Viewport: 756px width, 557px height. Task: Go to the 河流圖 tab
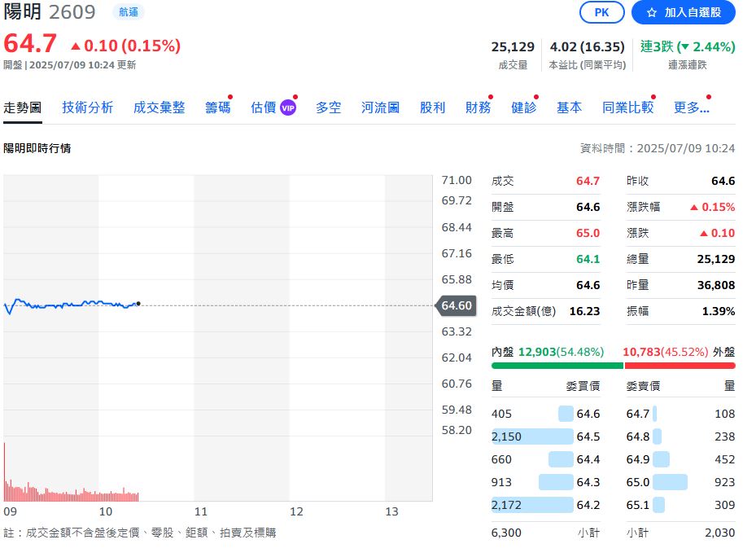click(380, 107)
